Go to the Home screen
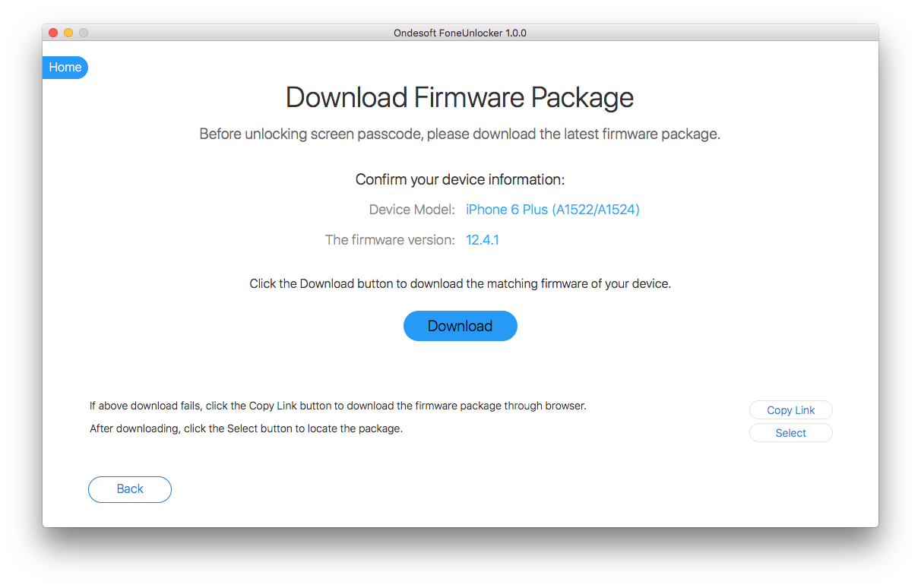Screen dimensions: 921x588 pos(65,68)
